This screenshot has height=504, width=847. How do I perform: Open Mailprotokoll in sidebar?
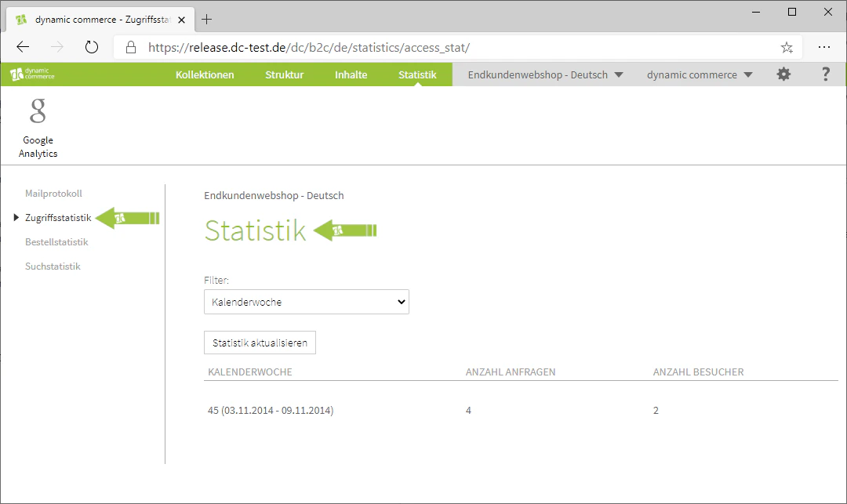point(53,193)
